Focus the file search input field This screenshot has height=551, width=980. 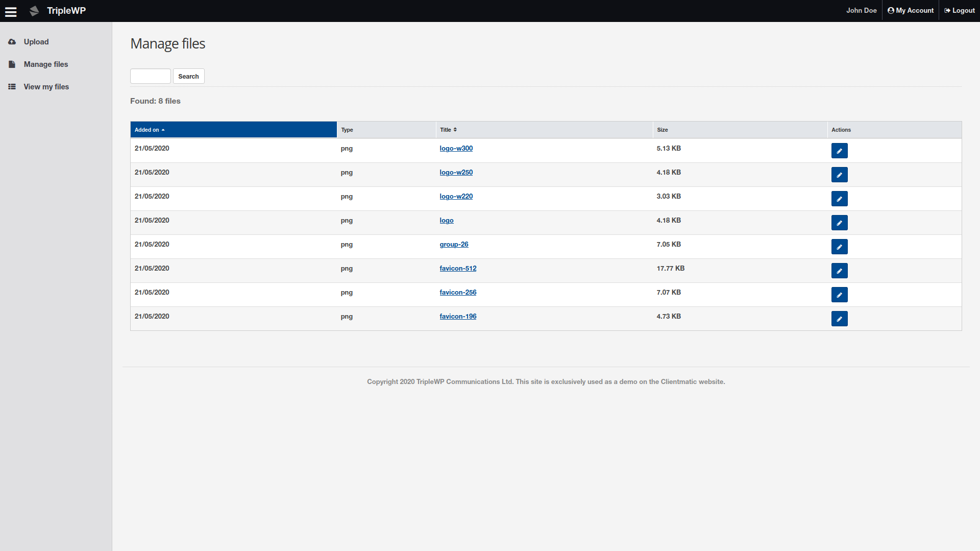(151, 76)
